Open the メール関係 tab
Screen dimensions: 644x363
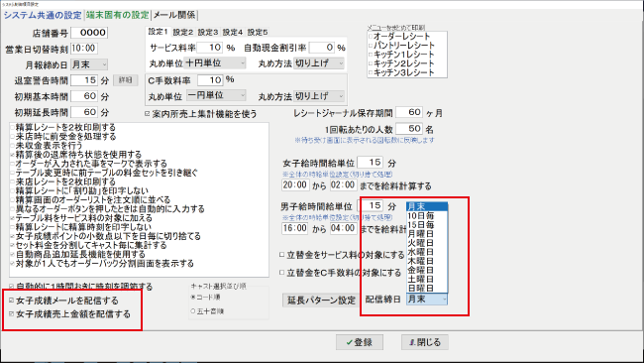[174, 15]
